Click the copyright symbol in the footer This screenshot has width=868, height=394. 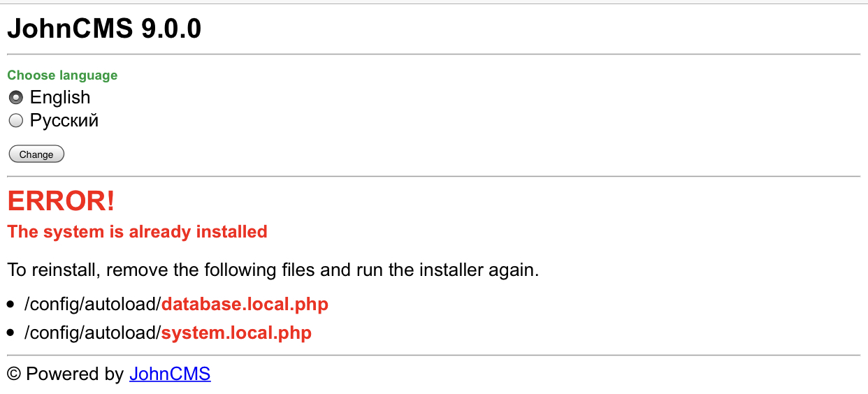(x=14, y=374)
